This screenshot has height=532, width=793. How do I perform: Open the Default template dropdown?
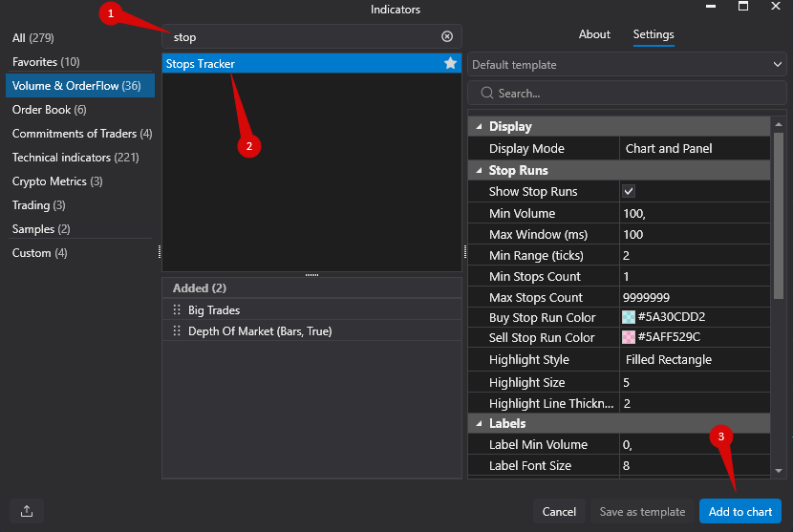pos(627,64)
